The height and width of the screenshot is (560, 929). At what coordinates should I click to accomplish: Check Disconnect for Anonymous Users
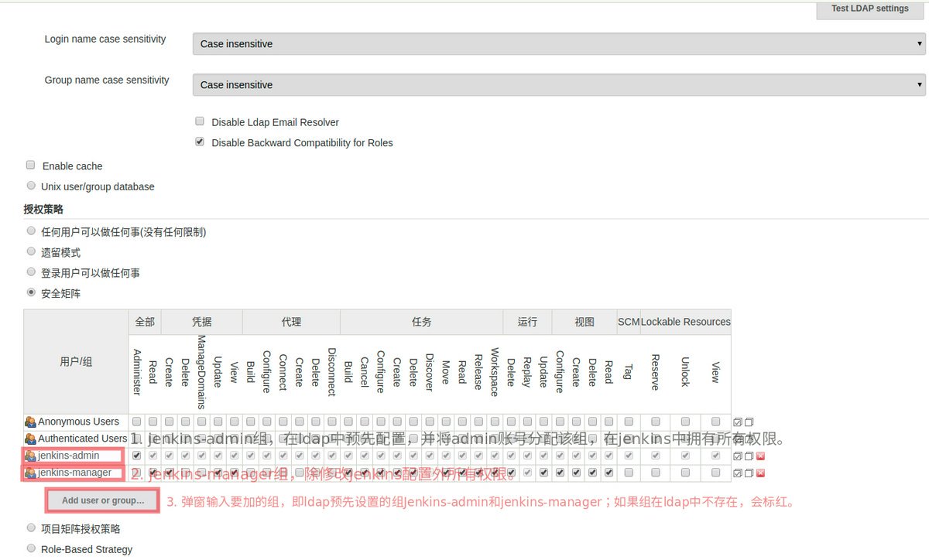pos(331,422)
